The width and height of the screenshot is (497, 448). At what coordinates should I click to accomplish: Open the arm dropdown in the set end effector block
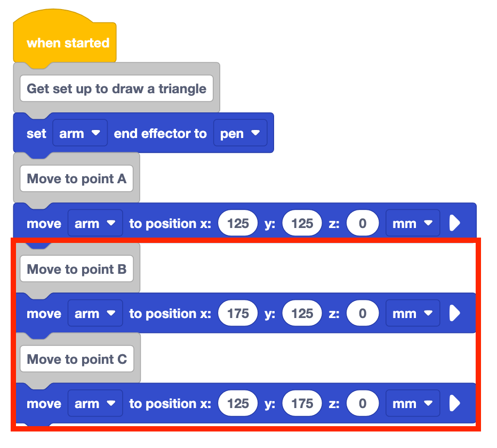pos(80,134)
